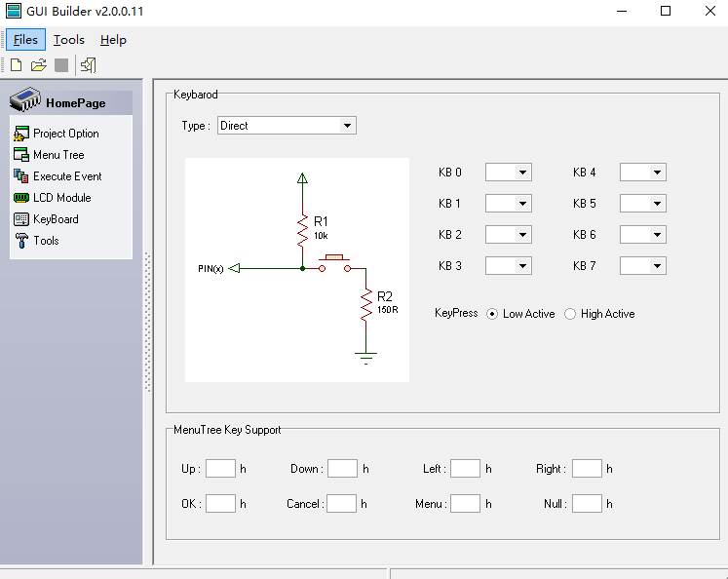Click the Cancel key code field
Viewport: 728px width, 579px height.
[342, 503]
